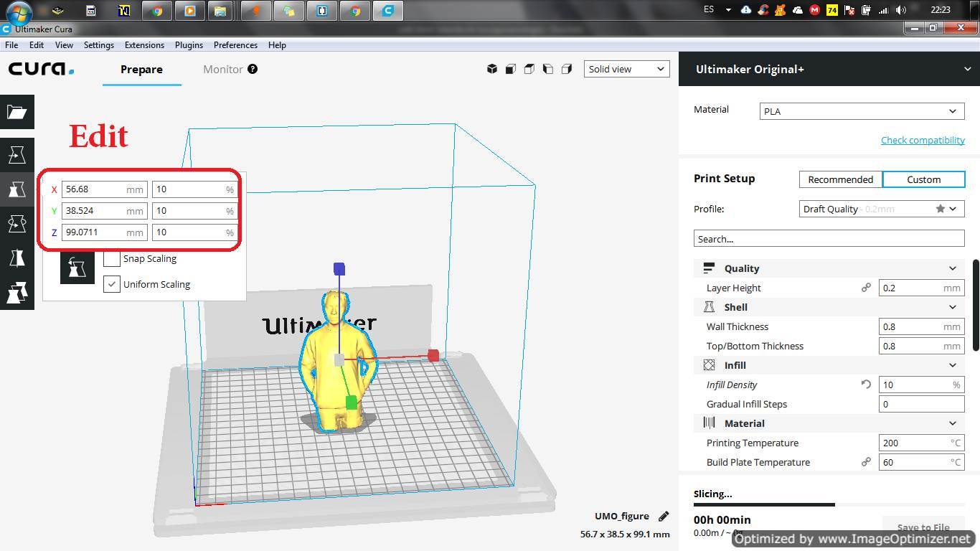Select the Rotate tool in left toolbar

(17, 224)
